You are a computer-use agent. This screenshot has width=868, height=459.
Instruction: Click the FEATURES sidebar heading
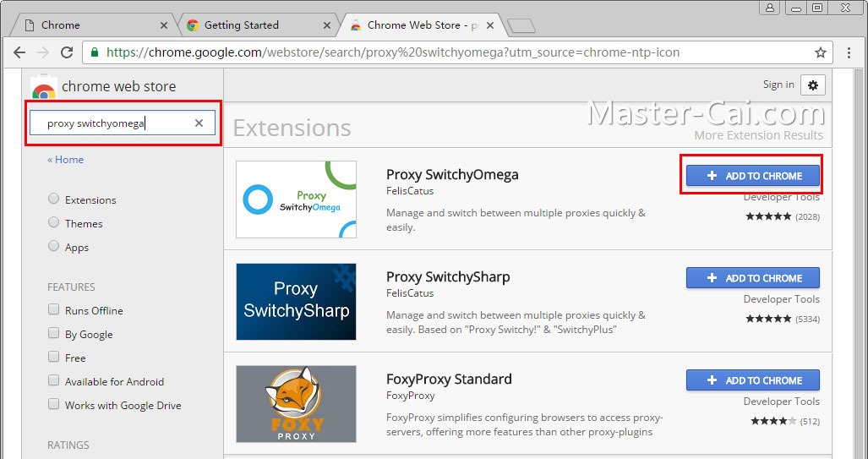coord(71,287)
